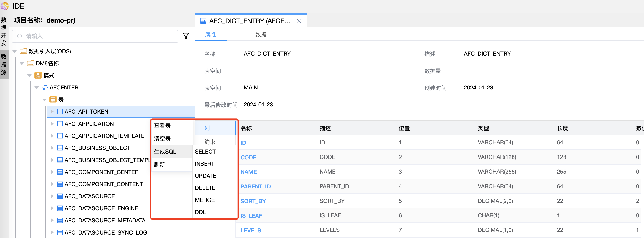Open the filter funnel icon beside search box
Image resolution: width=644 pixels, height=238 pixels.
click(185, 36)
